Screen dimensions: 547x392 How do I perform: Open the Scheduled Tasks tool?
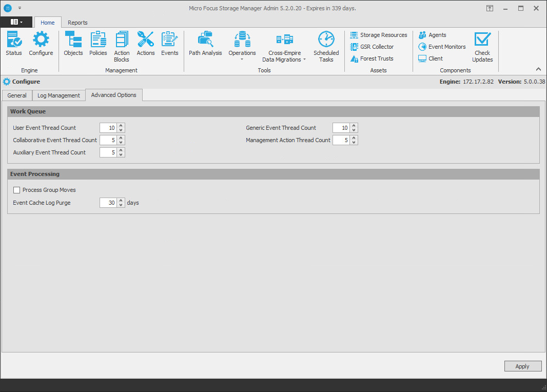coord(326,47)
